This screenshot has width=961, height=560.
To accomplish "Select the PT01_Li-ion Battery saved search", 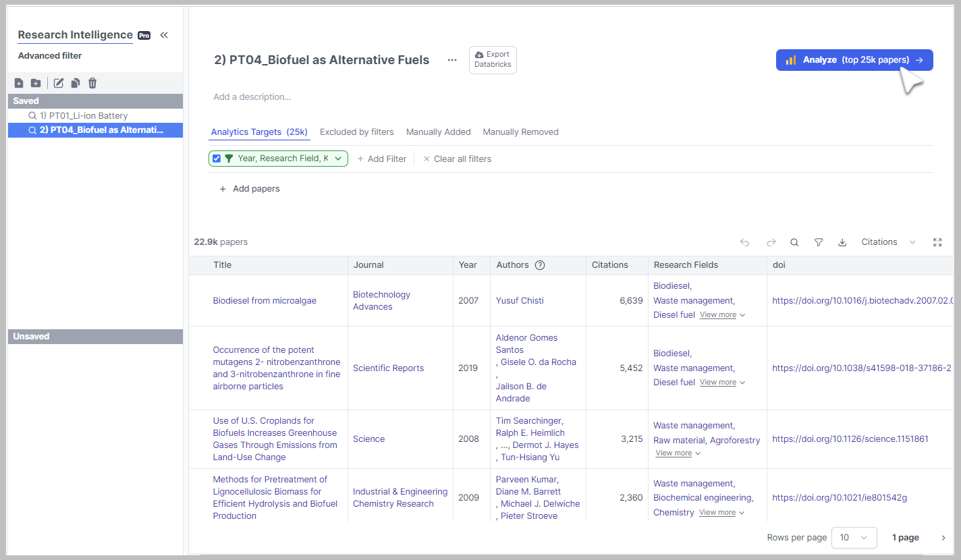I will [x=84, y=116].
